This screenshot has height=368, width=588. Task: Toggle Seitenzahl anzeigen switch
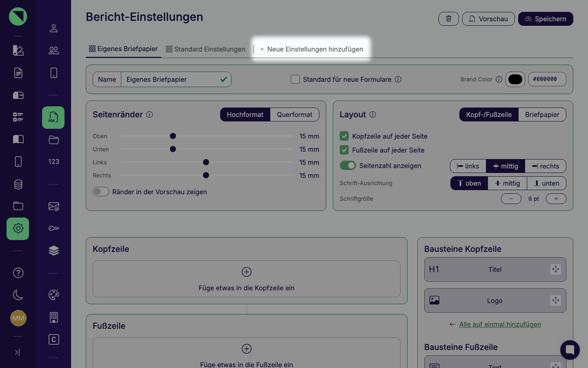coord(348,166)
